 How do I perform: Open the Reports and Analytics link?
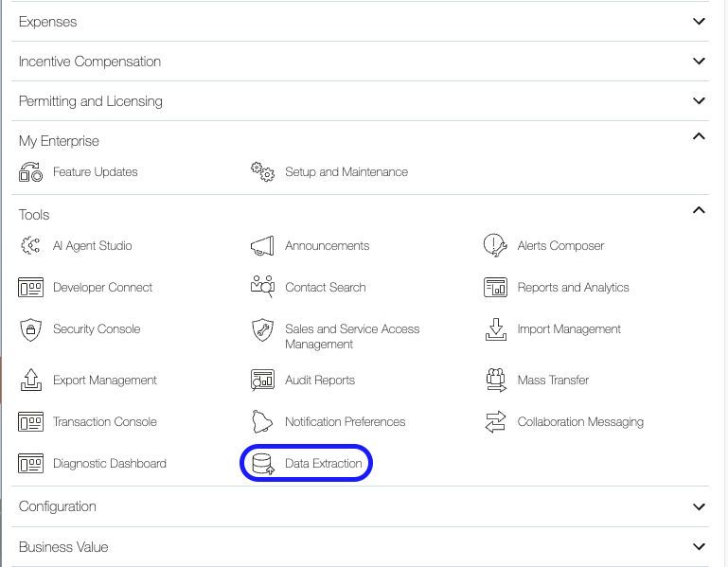[x=573, y=288]
